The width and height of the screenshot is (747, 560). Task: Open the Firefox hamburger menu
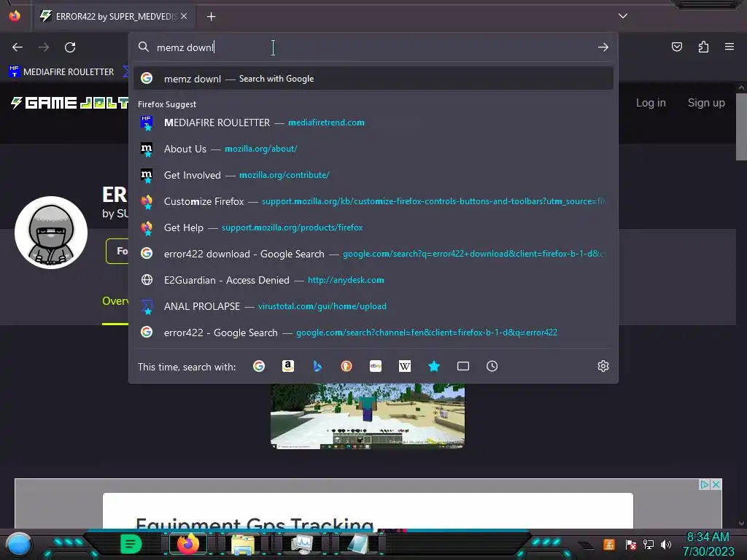click(x=729, y=47)
